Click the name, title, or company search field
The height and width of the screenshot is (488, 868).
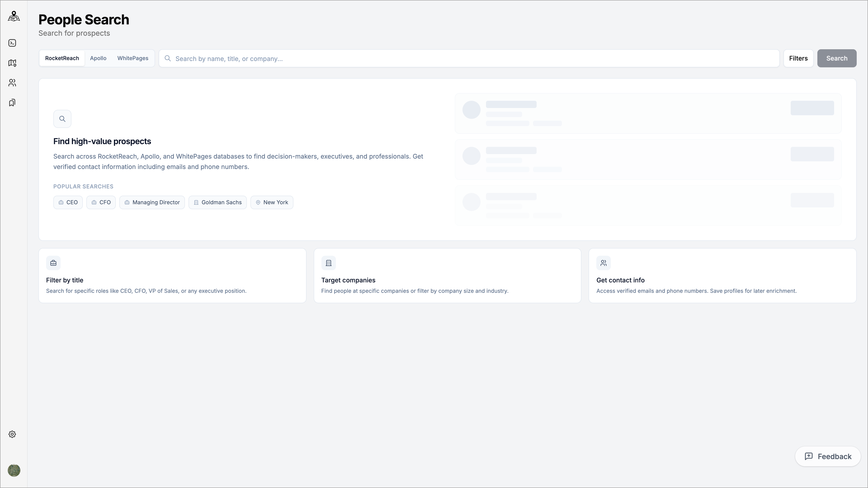click(472, 59)
